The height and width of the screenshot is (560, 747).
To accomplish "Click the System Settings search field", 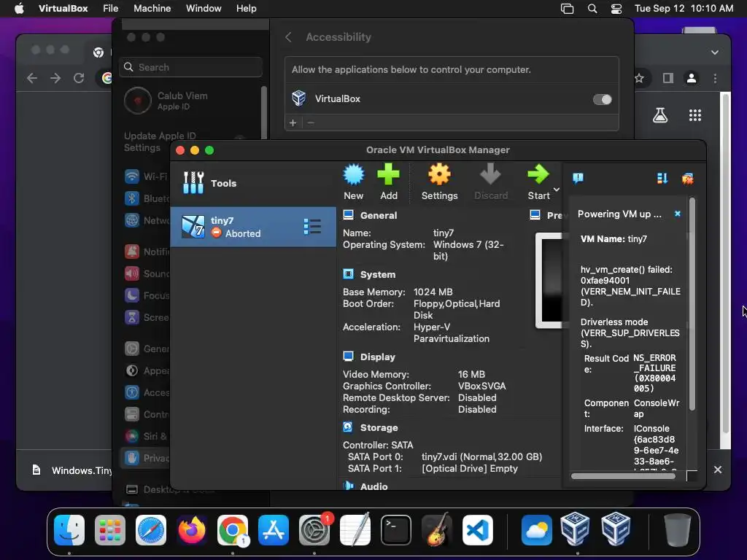I will click(191, 67).
